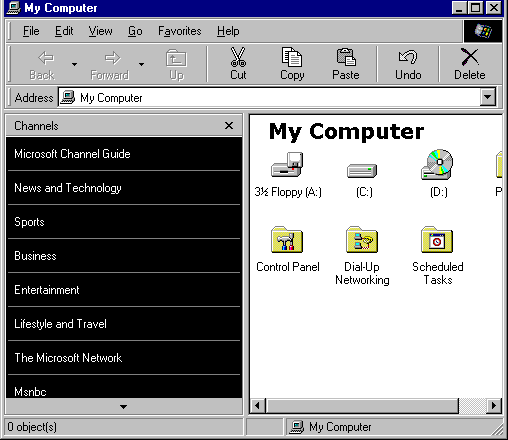Open the Favorites menu

pos(180,31)
